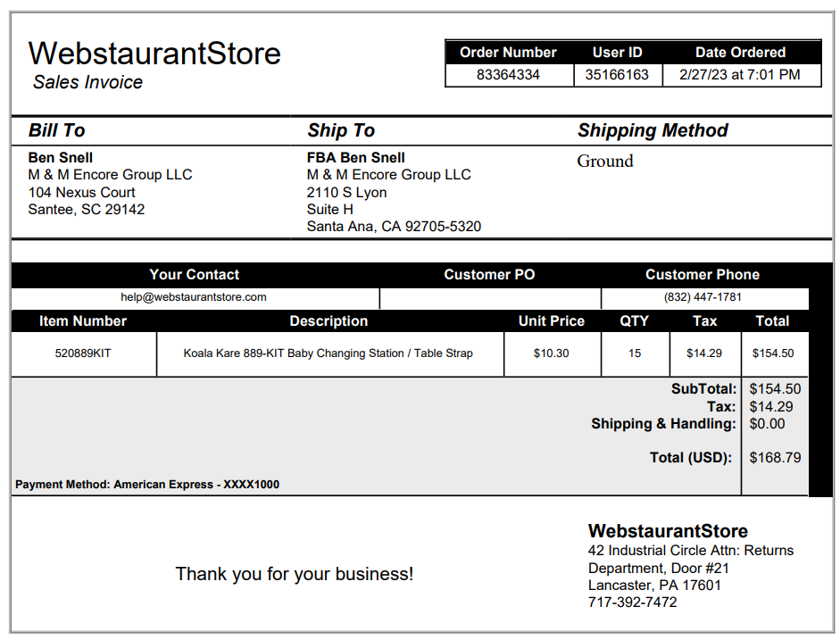Select the SubTotal amount $154.50
The height and width of the screenshot is (640, 840).
[775, 389]
